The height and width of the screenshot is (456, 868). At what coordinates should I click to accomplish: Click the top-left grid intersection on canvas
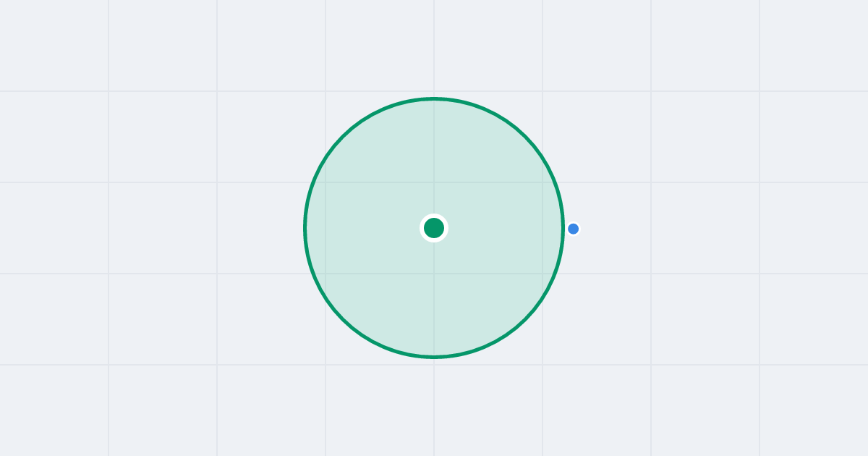point(109,91)
